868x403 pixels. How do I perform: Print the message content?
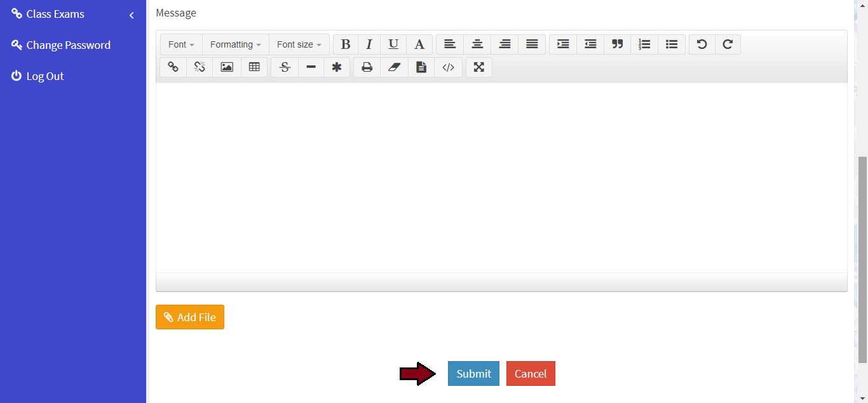[367, 67]
